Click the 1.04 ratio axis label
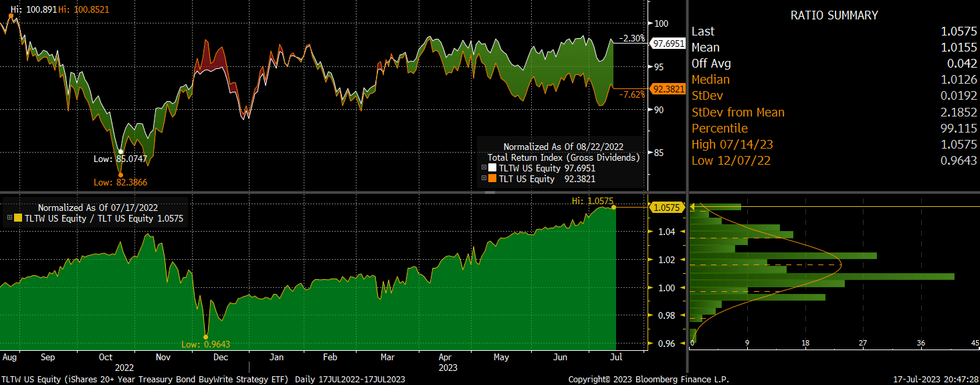Image resolution: width=980 pixels, height=385 pixels. 668,232
